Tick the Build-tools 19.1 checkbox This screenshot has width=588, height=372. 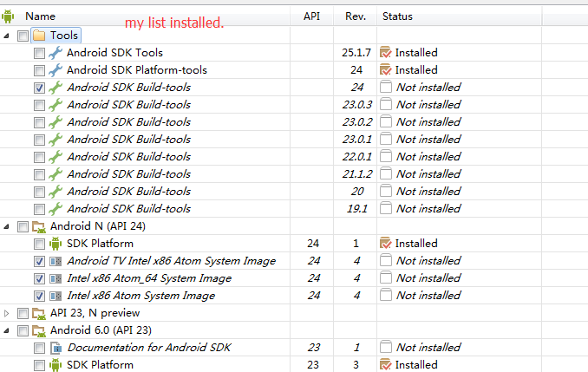tap(39, 209)
